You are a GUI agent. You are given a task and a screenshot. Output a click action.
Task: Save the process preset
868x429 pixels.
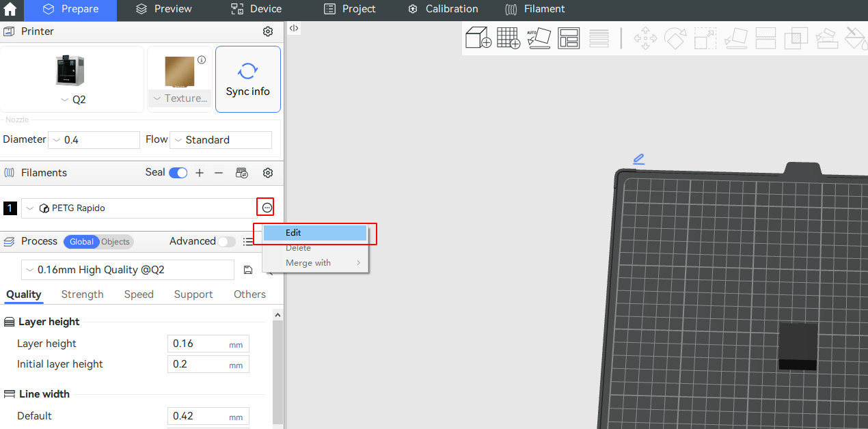tap(248, 270)
